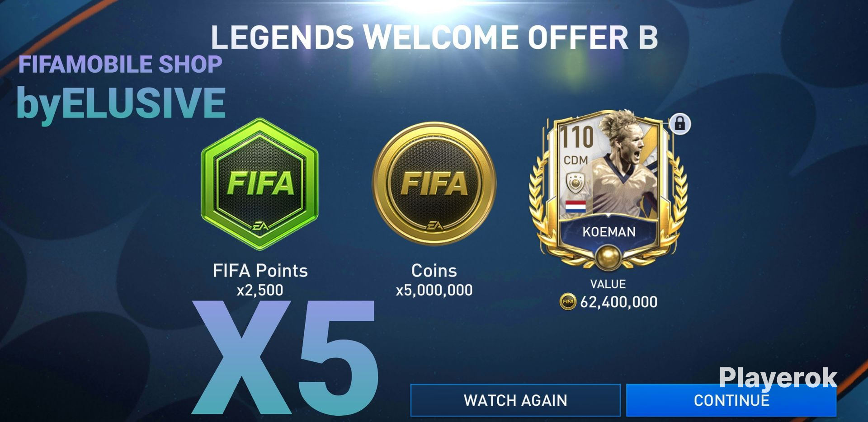The image size is (868, 422).
Task: Tap the green FIFA Points hexagon icon
Action: [x=260, y=184]
